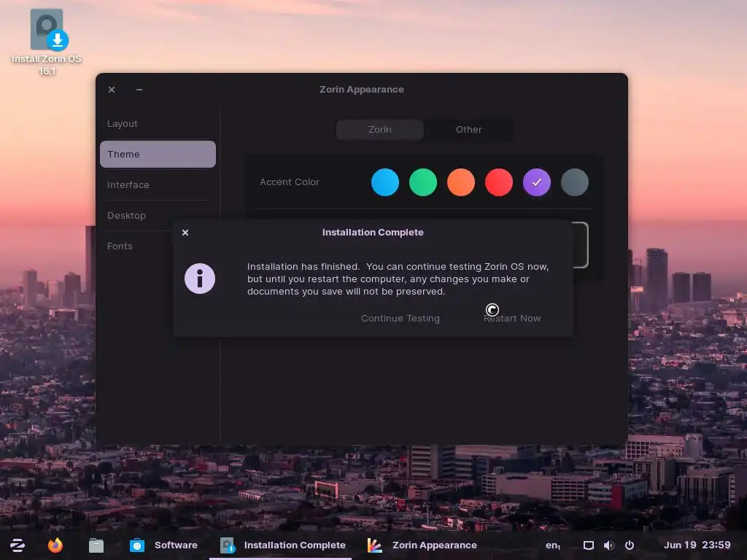The height and width of the screenshot is (560, 747).
Task: Open the clock showing Jun 19 23:59
Action: pos(697,545)
